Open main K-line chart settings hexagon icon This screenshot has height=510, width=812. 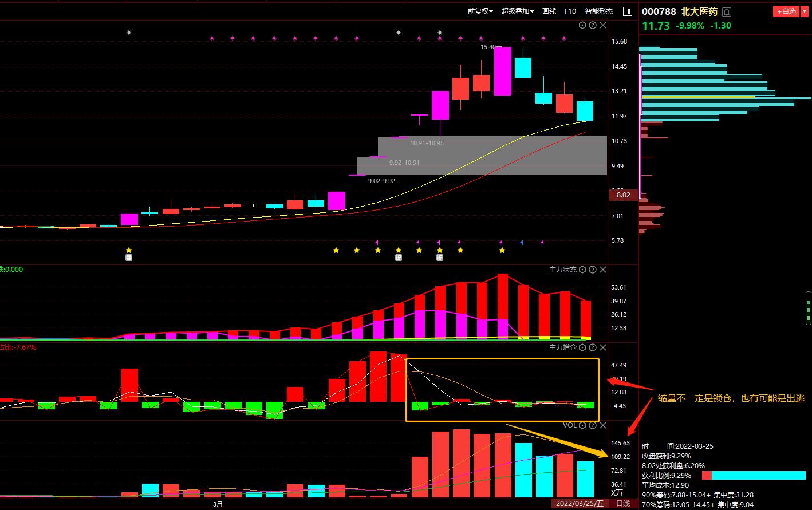pos(582,25)
